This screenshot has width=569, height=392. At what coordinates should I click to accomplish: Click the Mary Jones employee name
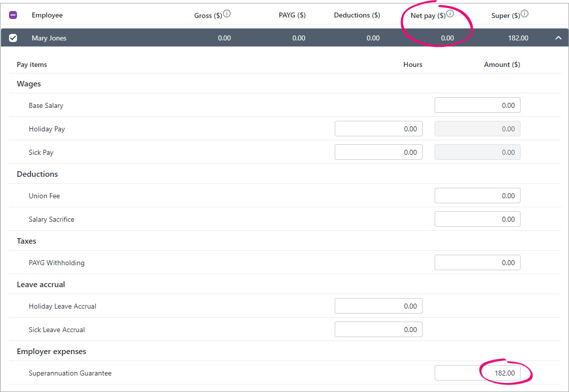(x=49, y=38)
